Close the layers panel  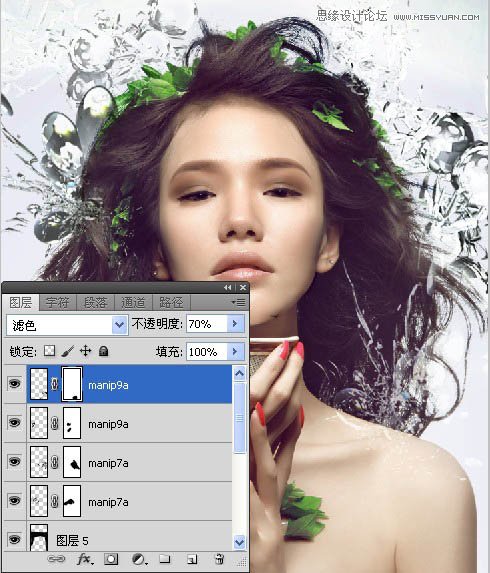(x=243, y=288)
